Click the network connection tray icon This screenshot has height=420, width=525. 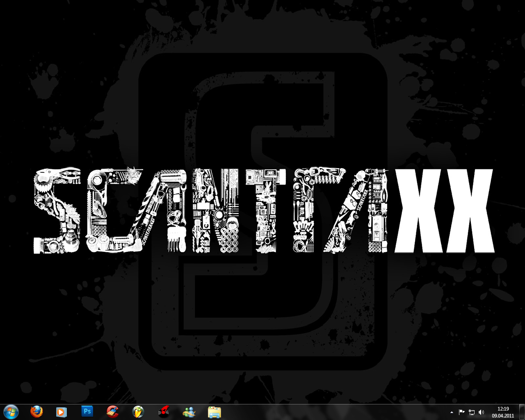(x=472, y=412)
